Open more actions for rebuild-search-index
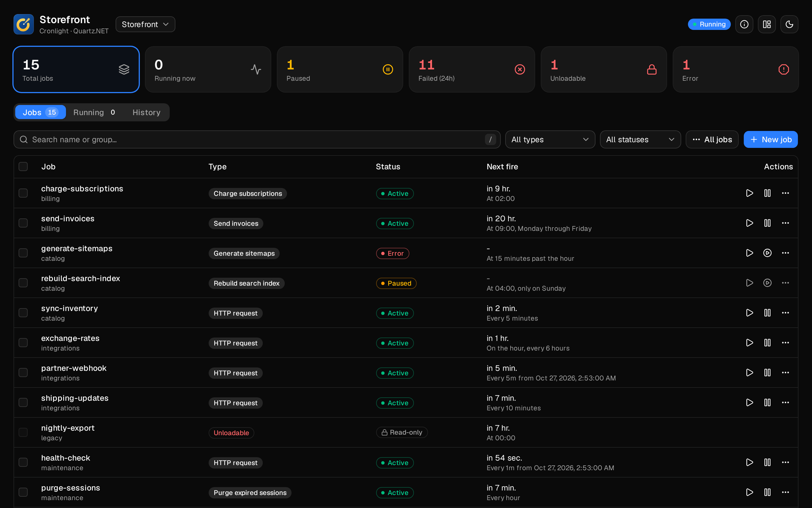 pos(785,283)
